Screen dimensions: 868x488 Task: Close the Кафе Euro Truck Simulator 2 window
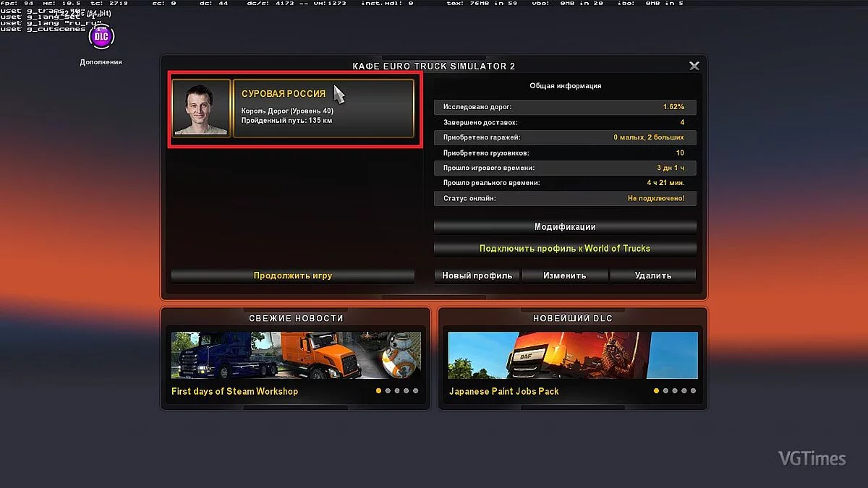[694, 66]
